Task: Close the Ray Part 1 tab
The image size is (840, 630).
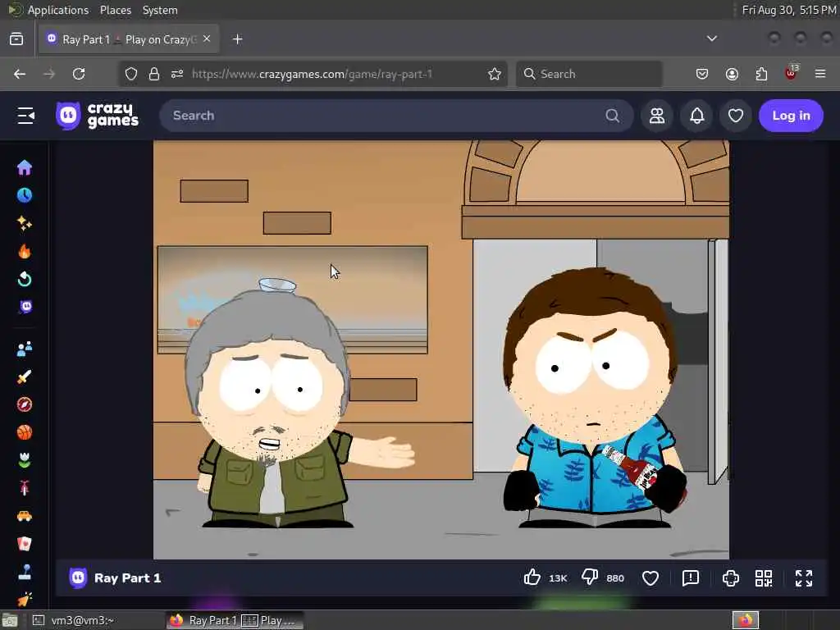Action: point(207,39)
